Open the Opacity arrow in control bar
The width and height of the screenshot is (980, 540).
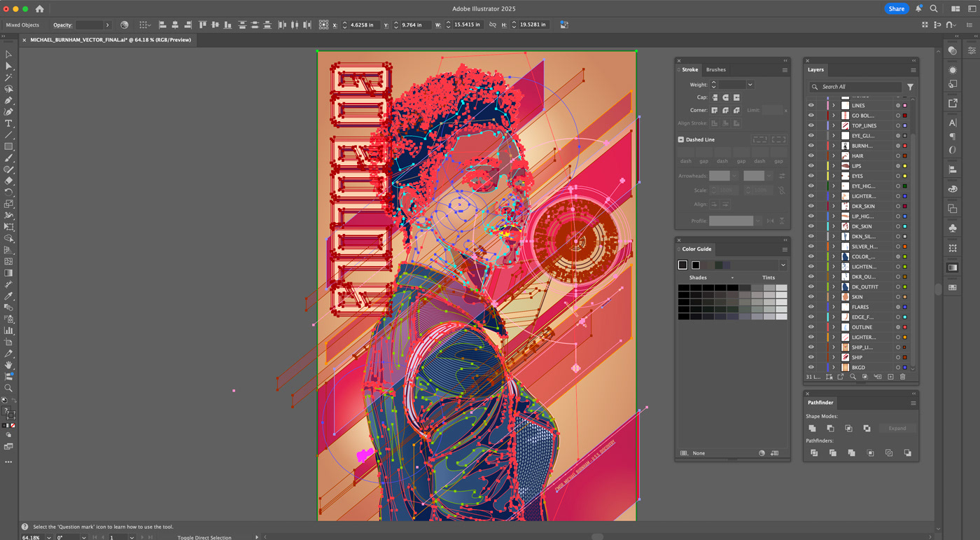tap(107, 25)
